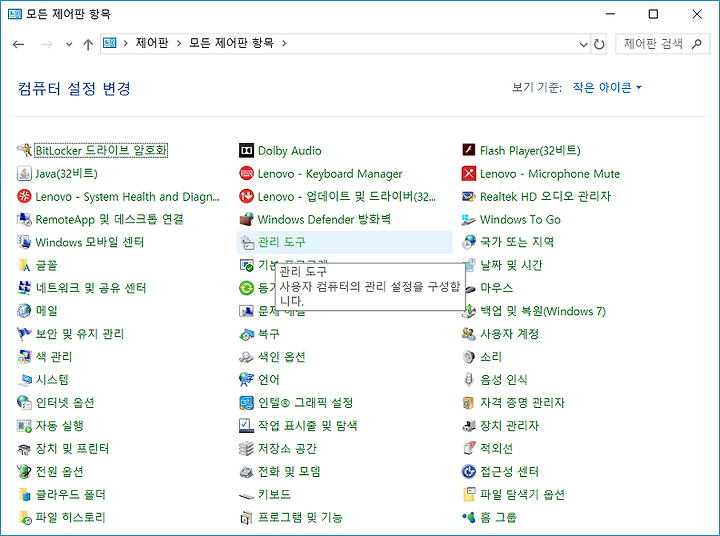Click 네트워크 및 공유 센터 icon
The width and height of the screenshot is (720, 536).
24,288
